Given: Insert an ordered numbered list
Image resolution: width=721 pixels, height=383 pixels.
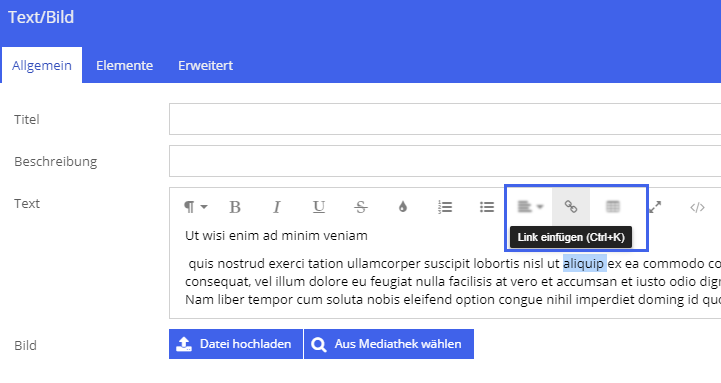Looking at the screenshot, I should 445,207.
